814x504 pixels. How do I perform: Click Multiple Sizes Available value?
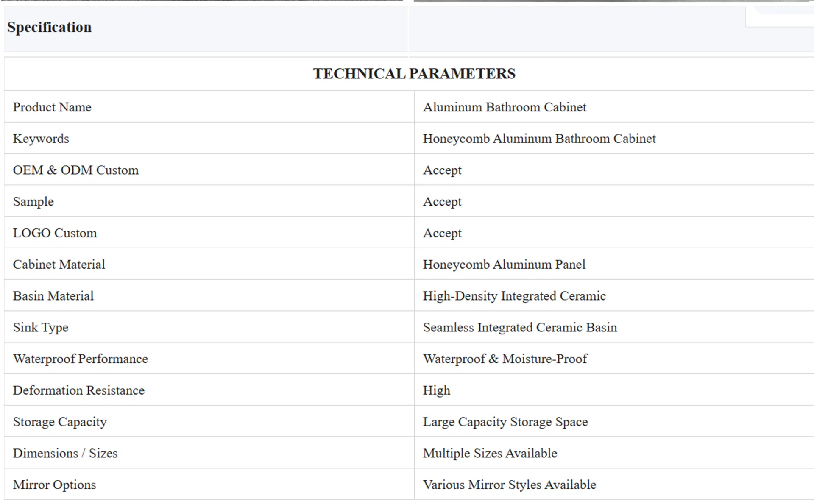click(x=490, y=453)
